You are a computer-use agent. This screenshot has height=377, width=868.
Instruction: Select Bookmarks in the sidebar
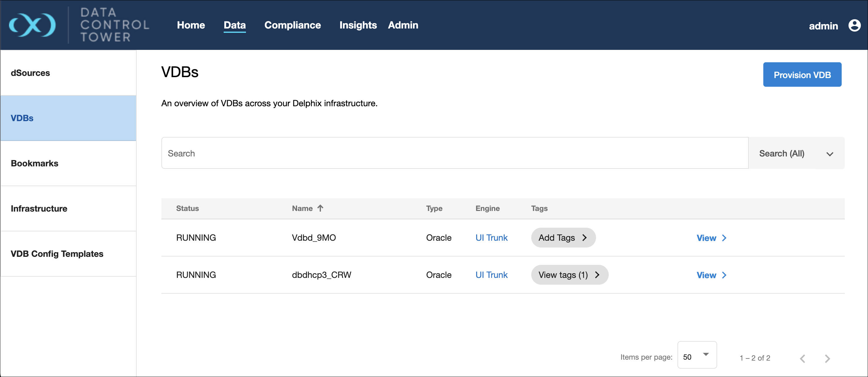tap(34, 163)
